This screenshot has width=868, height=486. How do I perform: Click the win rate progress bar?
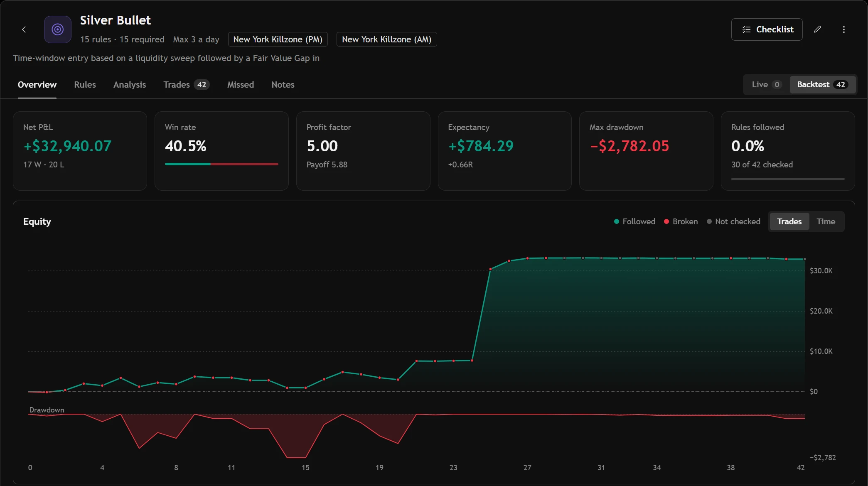(221, 164)
